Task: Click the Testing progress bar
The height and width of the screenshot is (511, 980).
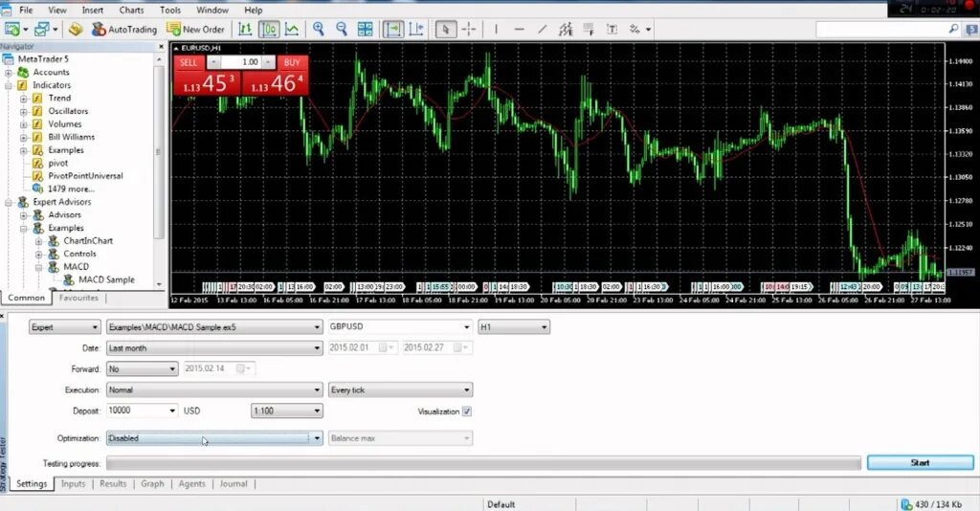Action: (x=483, y=463)
